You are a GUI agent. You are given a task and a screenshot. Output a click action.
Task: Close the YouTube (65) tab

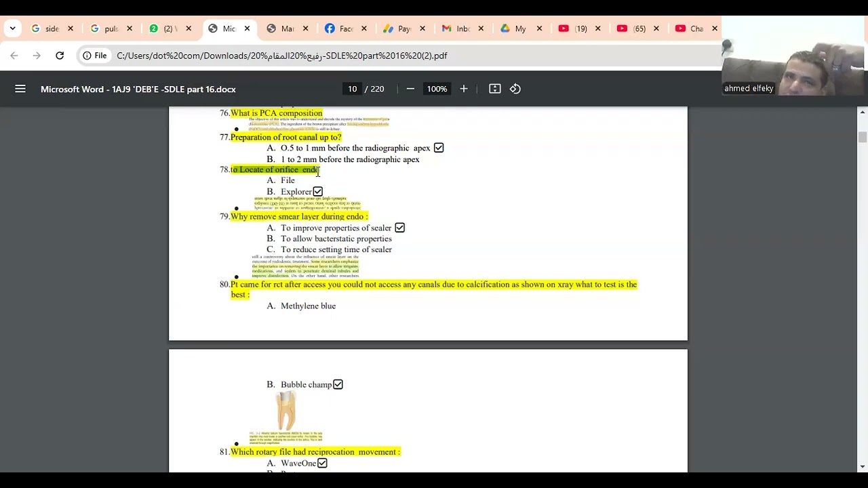[x=656, y=28]
